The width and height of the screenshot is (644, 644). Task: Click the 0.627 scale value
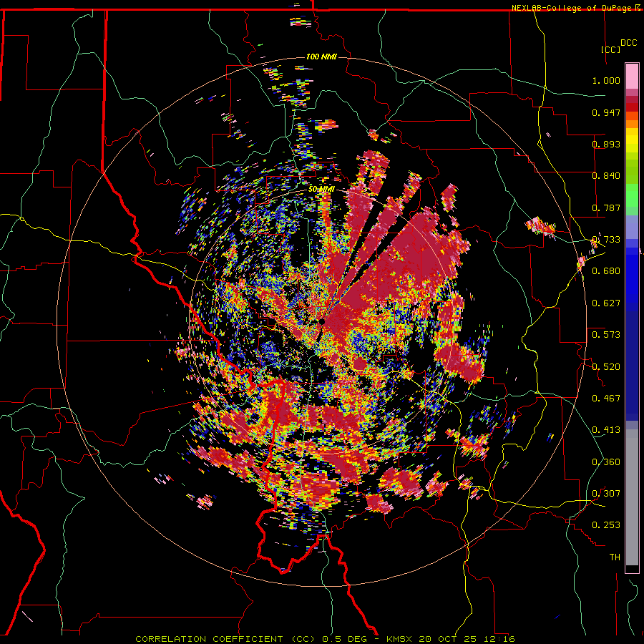point(606,303)
